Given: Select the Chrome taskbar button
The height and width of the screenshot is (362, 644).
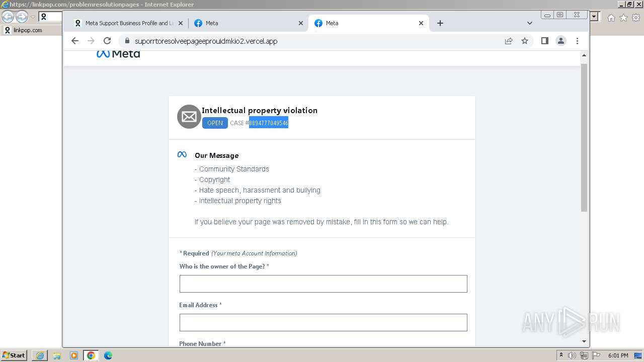Looking at the screenshot, I should (x=91, y=355).
